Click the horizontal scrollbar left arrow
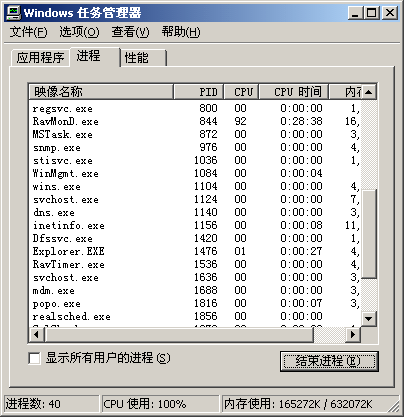Image resolution: width=404 pixels, height=417 pixels. tap(37, 334)
